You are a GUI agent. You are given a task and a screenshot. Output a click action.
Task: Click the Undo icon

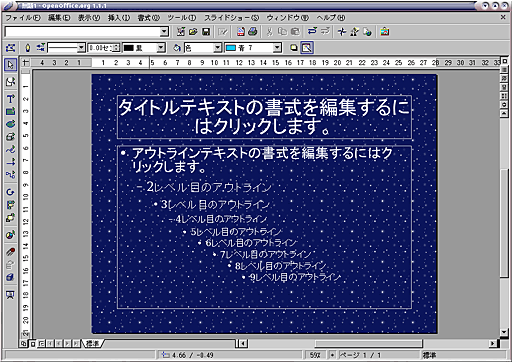(312, 32)
